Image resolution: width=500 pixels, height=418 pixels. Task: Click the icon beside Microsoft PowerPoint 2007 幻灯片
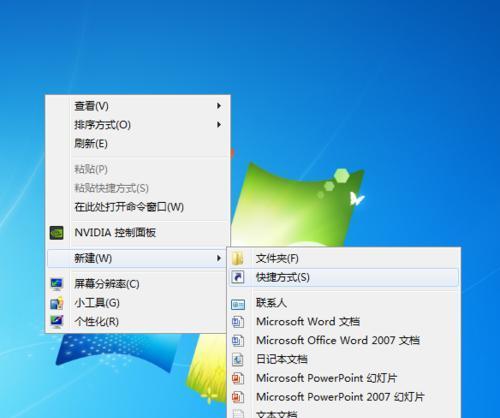[238, 397]
